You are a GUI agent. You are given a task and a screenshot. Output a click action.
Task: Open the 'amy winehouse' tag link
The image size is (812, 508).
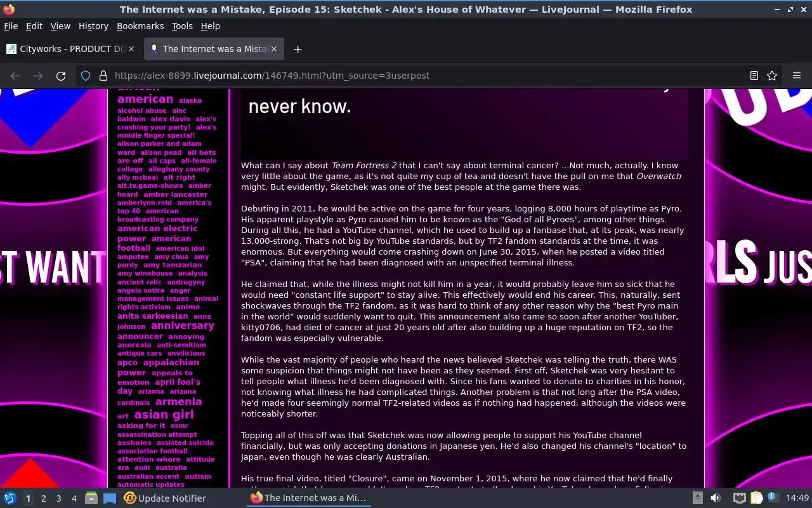(145, 274)
